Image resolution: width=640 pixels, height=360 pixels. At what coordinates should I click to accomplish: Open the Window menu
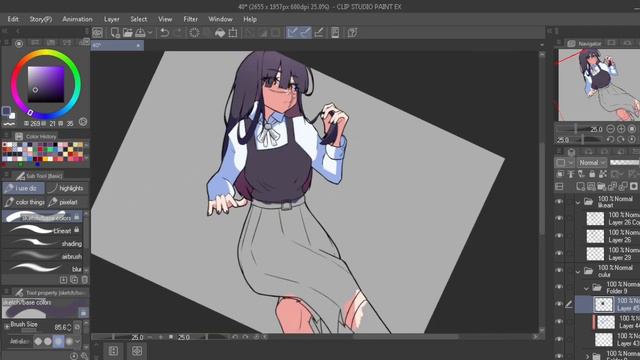pos(220,19)
